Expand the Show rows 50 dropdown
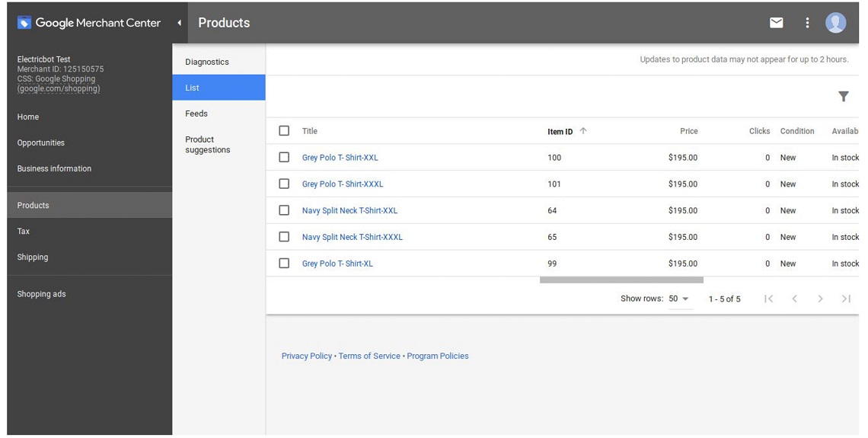Image resolution: width=868 pixels, height=438 pixels. point(678,299)
